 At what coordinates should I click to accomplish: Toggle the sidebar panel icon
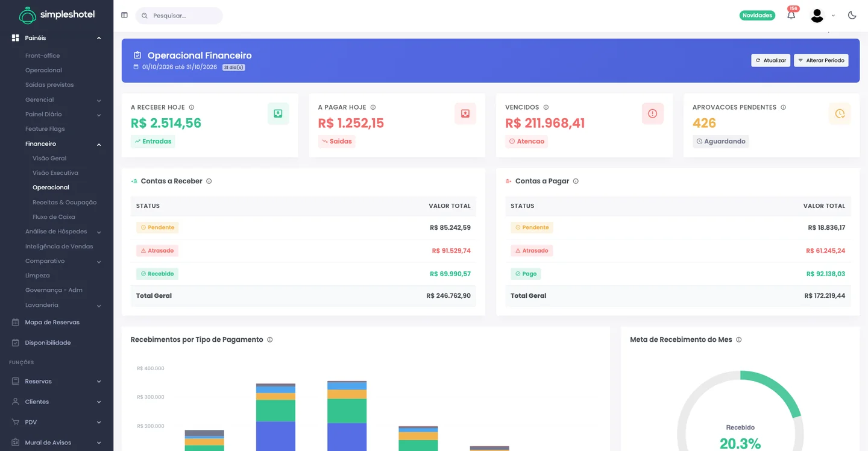tap(124, 15)
